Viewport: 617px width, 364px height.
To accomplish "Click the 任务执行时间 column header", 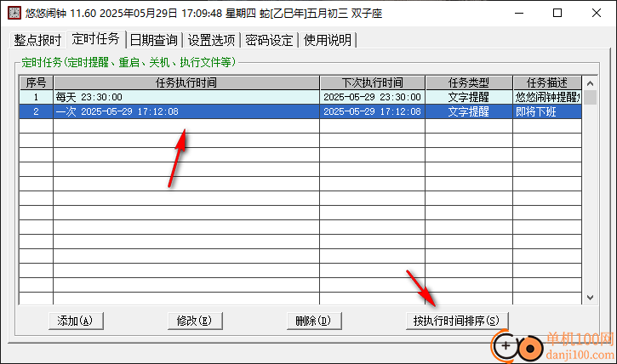I will 186,82.
